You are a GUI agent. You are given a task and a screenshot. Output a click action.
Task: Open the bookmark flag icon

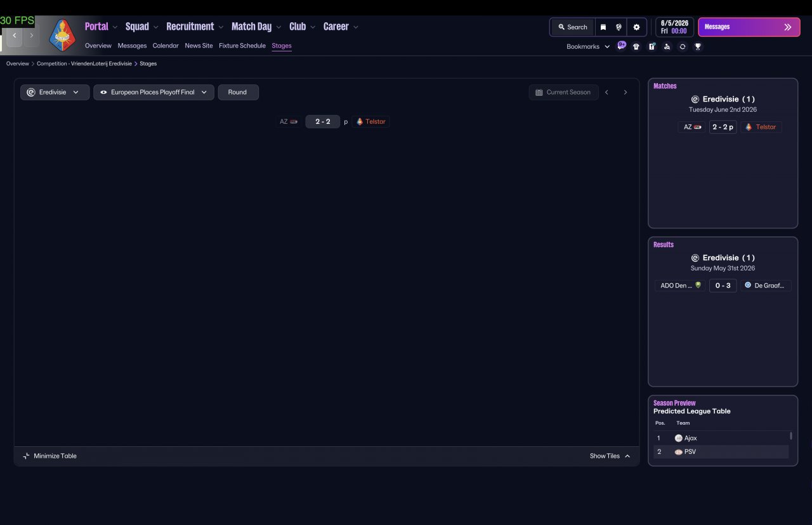pyautogui.click(x=603, y=27)
